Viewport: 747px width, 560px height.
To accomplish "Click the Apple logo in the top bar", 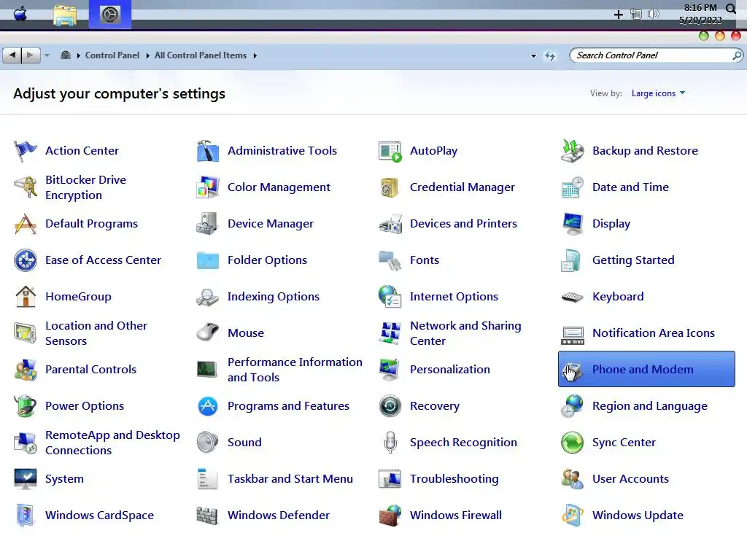I will coord(20,15).
